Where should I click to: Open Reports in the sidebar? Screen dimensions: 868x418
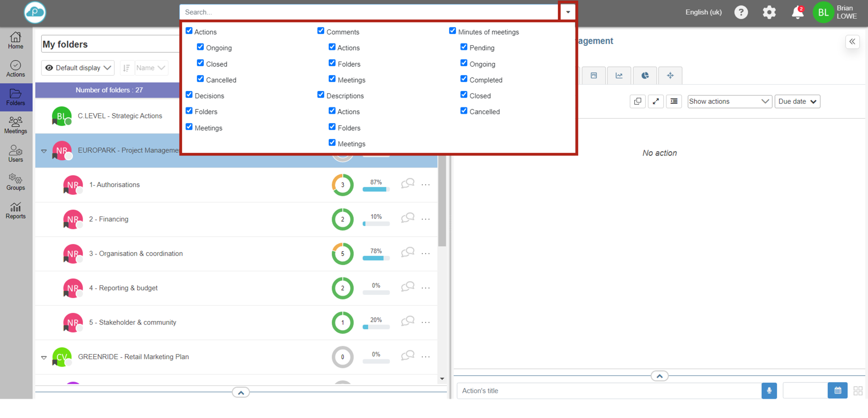(x=15, y=211)
